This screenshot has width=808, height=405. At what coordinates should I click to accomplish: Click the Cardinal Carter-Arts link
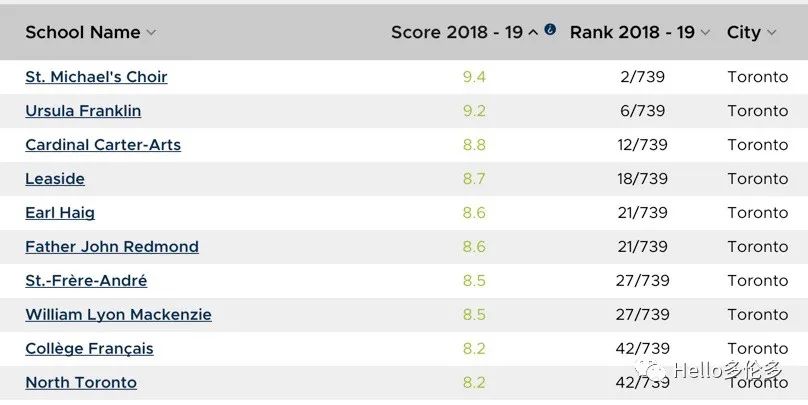click(x=103, y=145)
